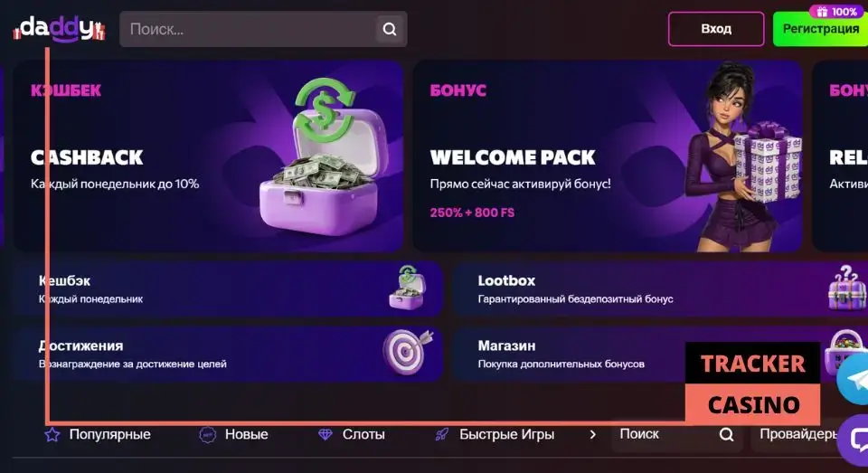Click the diamond icon beside Слоты
Viewport: 868px width, 473px height.
325,434
